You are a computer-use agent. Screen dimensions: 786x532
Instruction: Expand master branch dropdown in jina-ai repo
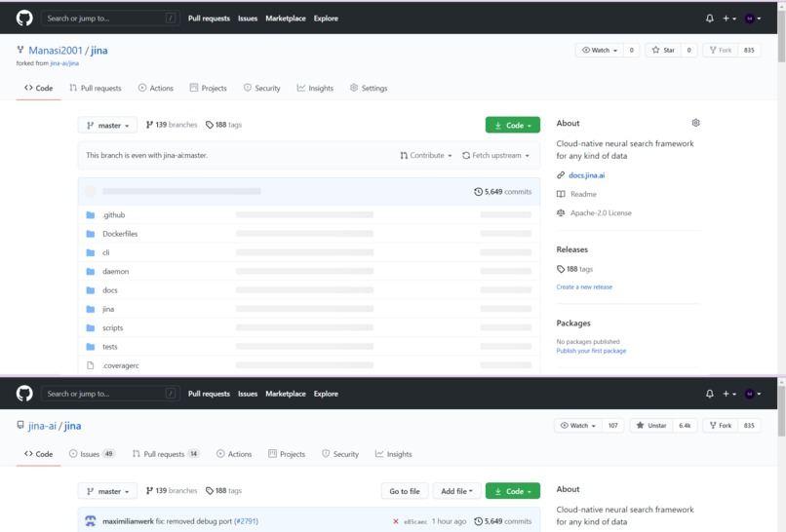(x=108, y=491)
